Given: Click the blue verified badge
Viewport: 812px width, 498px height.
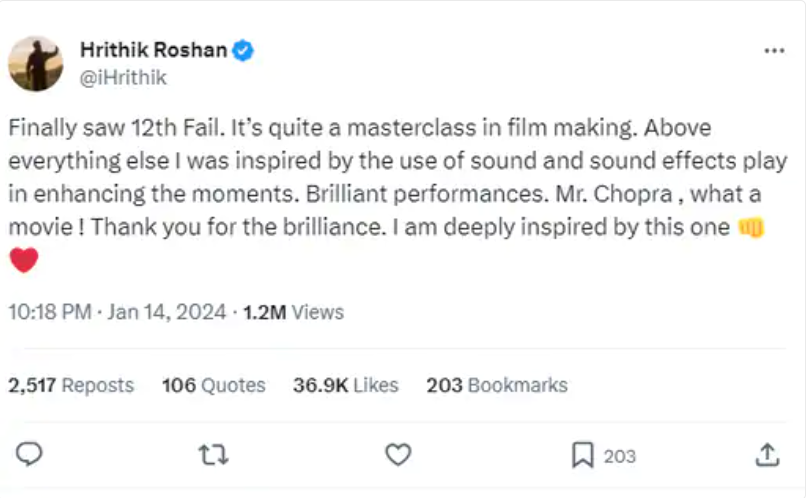Looking at the screenshot, I should (243, 50).
